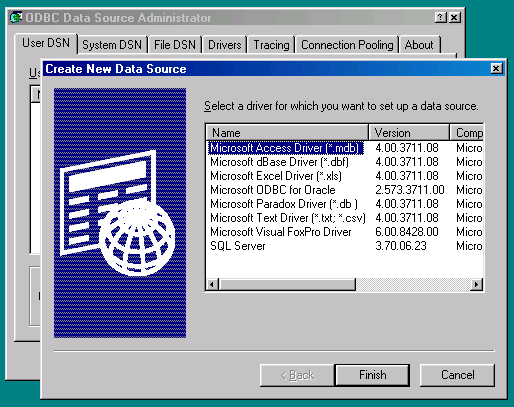514x407 pixels.
Task: Sort drivers by Version column header
Action: click(409, 133)
